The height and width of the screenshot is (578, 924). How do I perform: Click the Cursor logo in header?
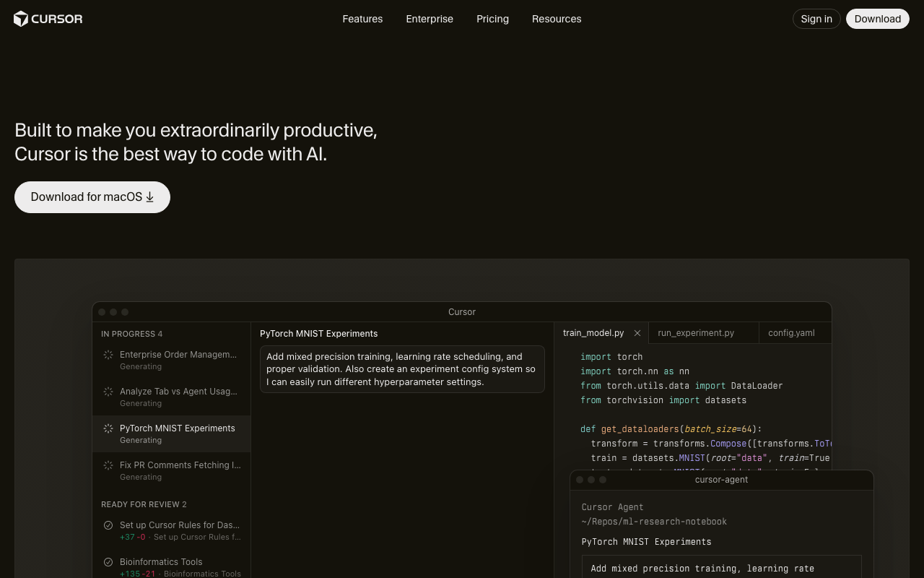48,19
